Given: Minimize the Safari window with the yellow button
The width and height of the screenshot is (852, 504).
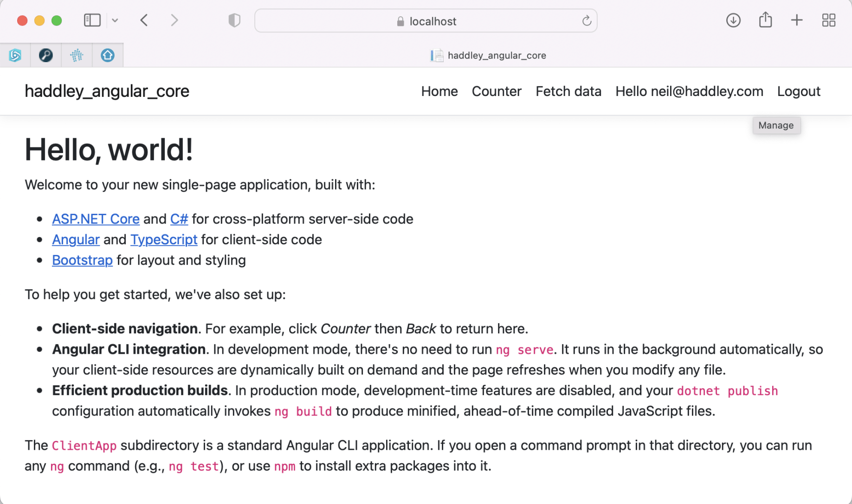Looking at the screenshot, I should click(x=39, y=20).
